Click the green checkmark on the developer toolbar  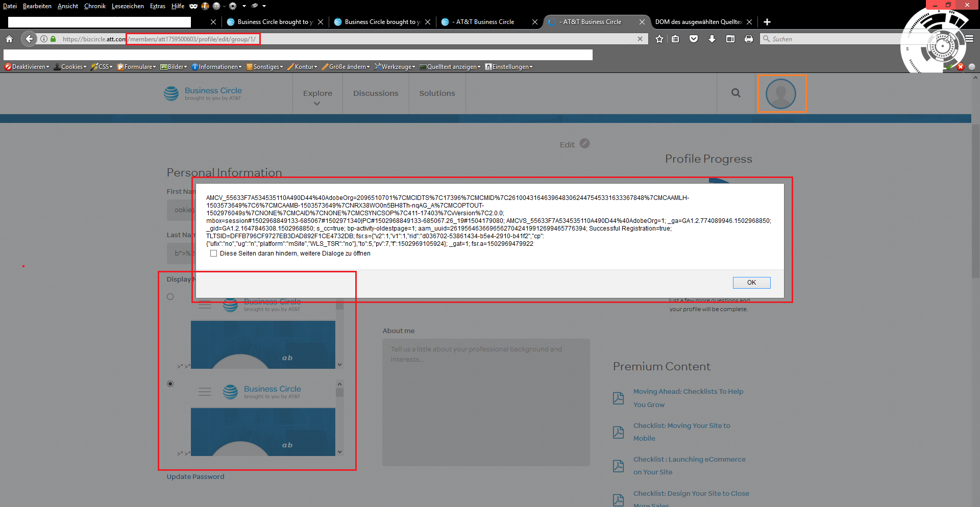click(x=949, y=67)
